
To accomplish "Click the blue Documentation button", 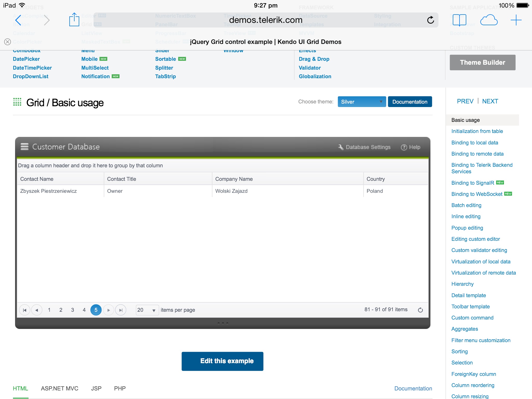I will pyautogui.click(x=410, y=102).
